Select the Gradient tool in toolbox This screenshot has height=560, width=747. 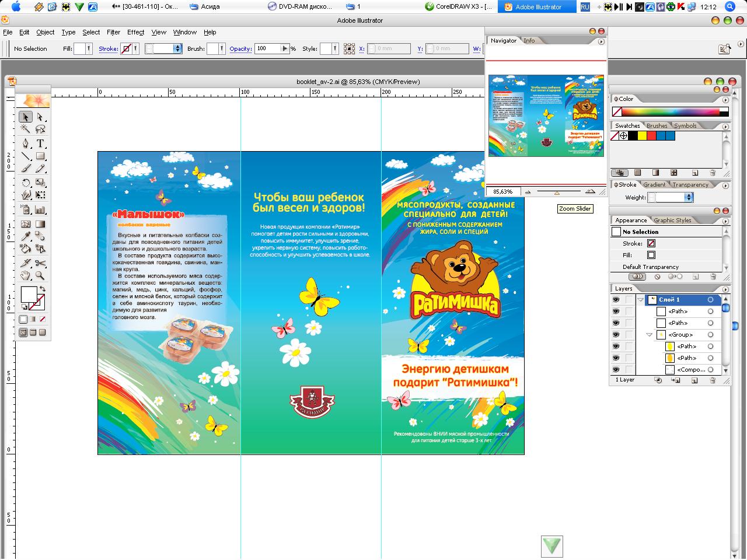[x=40, y=224]
